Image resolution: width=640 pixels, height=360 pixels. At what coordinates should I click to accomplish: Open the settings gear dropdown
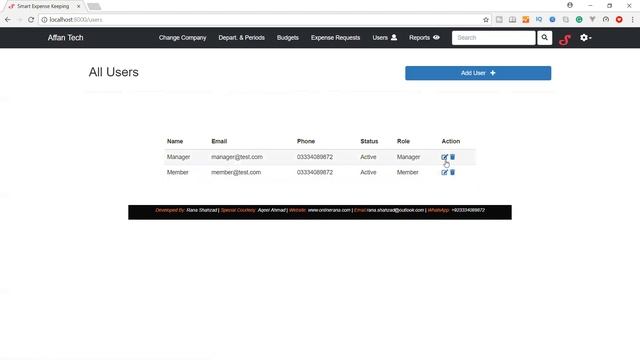[585, 38]
